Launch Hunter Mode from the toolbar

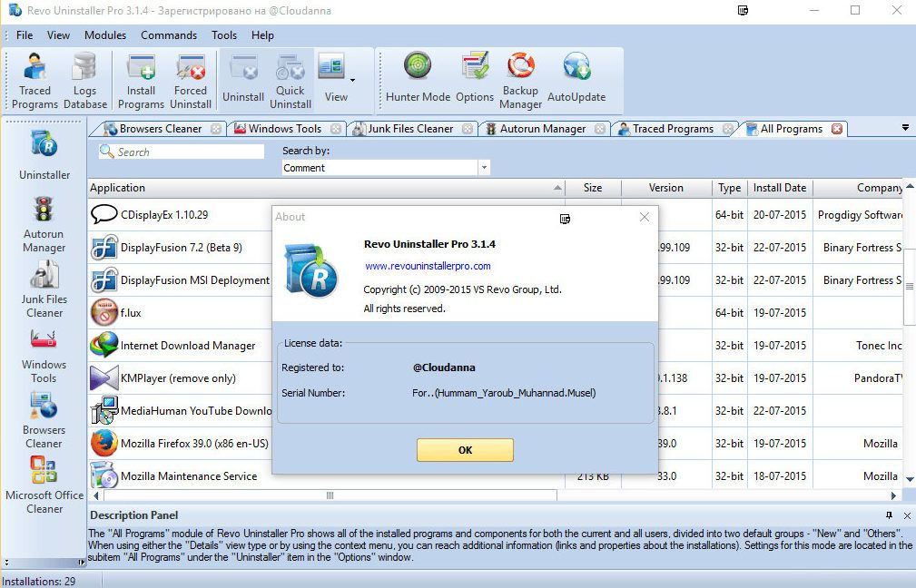[418, 81]
